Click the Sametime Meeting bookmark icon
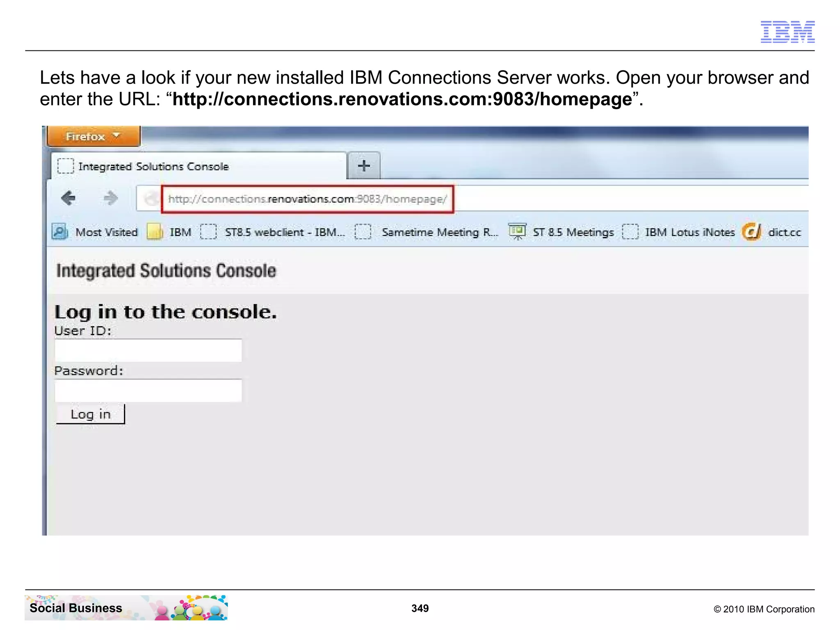840x630 pixels. pyautogui.click(x=363, y=232)
